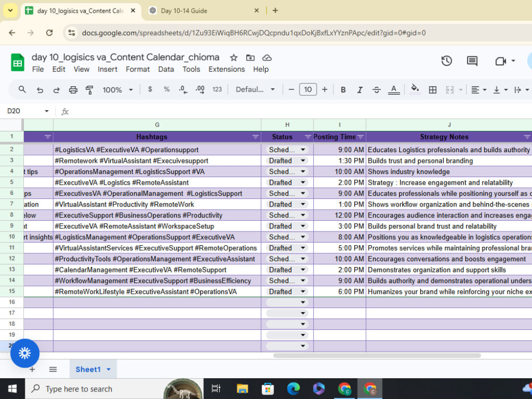532x399 pixels.
Task: Open the Windows Start menu
Action: tap(12, 389)
